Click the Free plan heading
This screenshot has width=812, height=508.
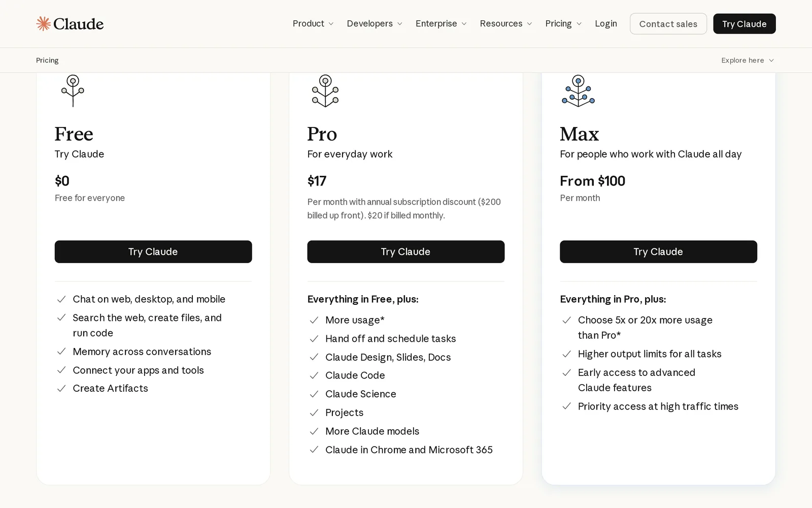[74, 134]
